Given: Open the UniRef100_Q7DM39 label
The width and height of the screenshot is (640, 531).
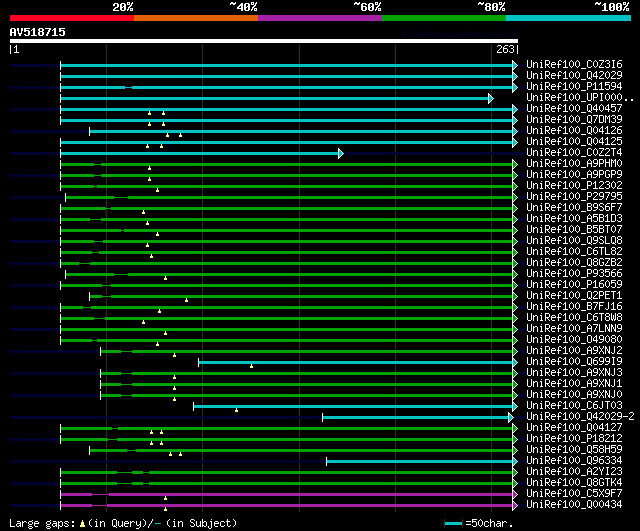Looking at the screenshot, I should (x=574, y=120).
